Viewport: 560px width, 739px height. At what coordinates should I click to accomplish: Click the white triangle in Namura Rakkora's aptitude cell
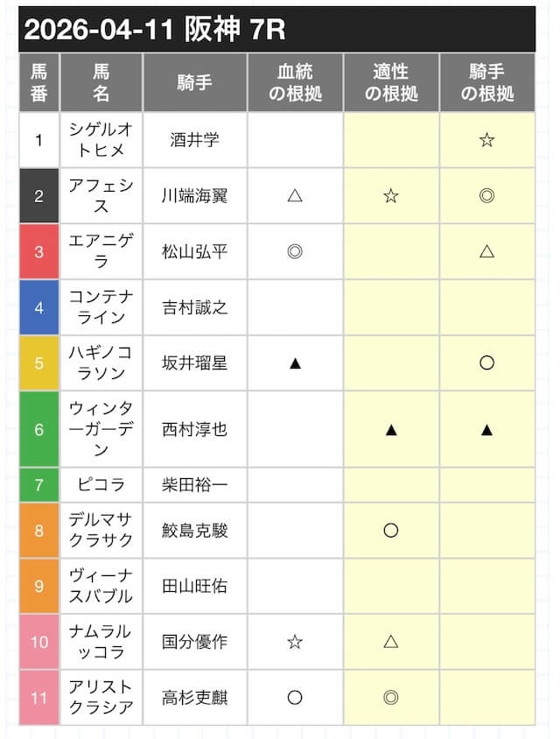point(391,642)
